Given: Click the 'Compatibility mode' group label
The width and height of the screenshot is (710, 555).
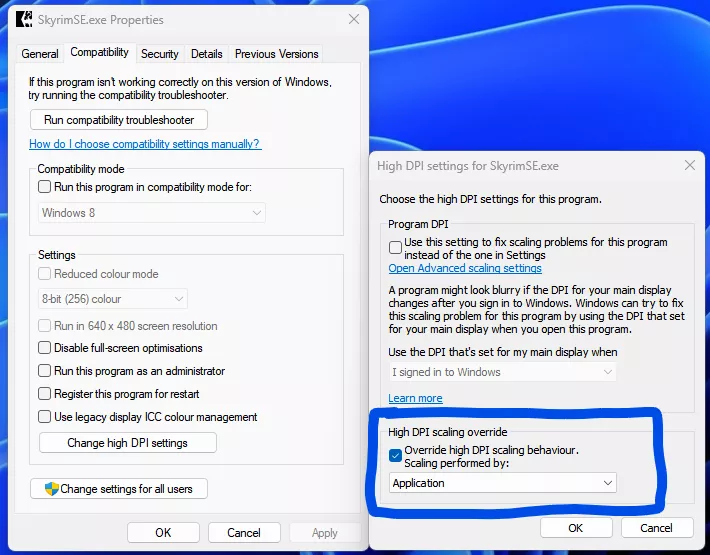Looking at the screenshot, I should pyautogui.click(x=81, y=169).
